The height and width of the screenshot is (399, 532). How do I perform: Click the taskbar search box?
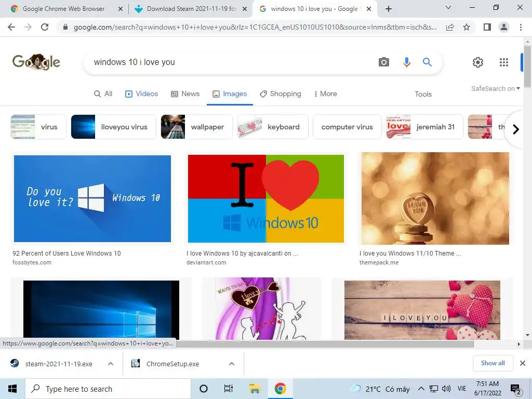(x=108, y=389)
